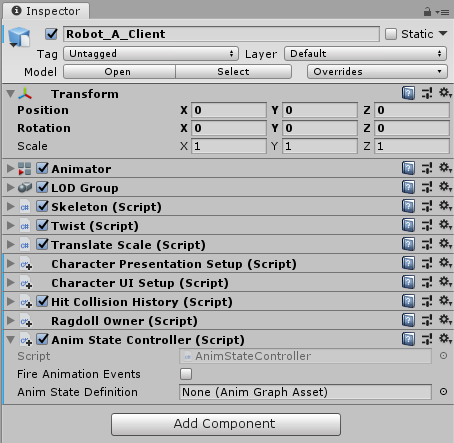Image resolution: width=454 pixels, height=443 pixels.
Task: Open gear menu for Anim State Controller
Action: [445, 339]
